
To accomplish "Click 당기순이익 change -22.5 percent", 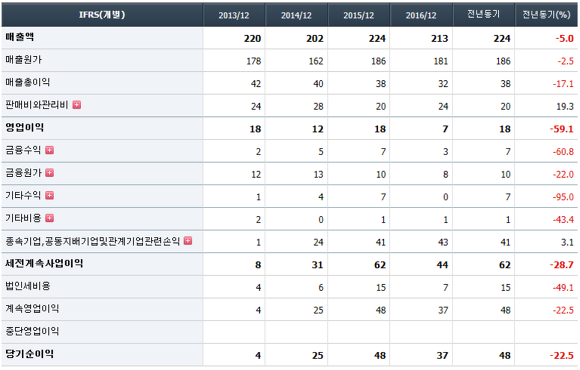I will (562, 356).
